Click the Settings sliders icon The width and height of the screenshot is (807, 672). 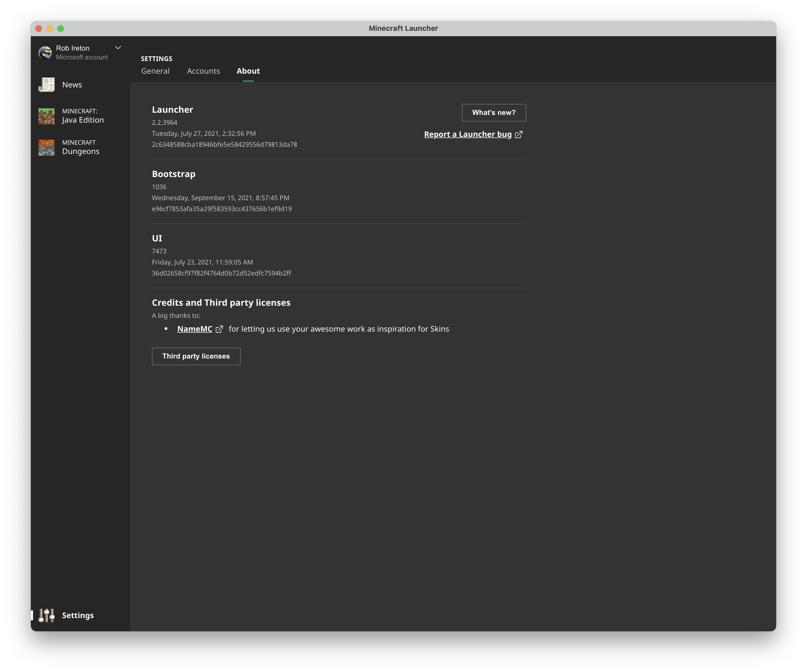tap(47, 615)
